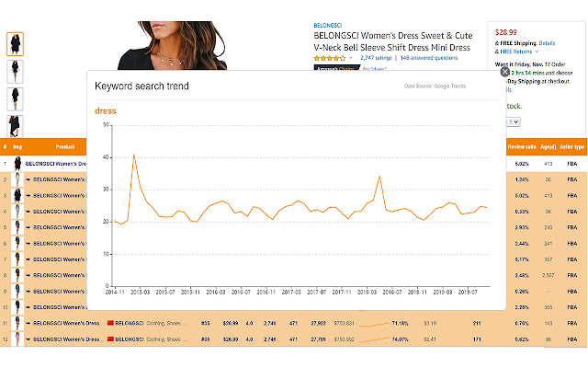The width and height of the screenshot is (588, 368).
Task: Click the 5.17% review ratio cell
Action: [x=522, y=259]
